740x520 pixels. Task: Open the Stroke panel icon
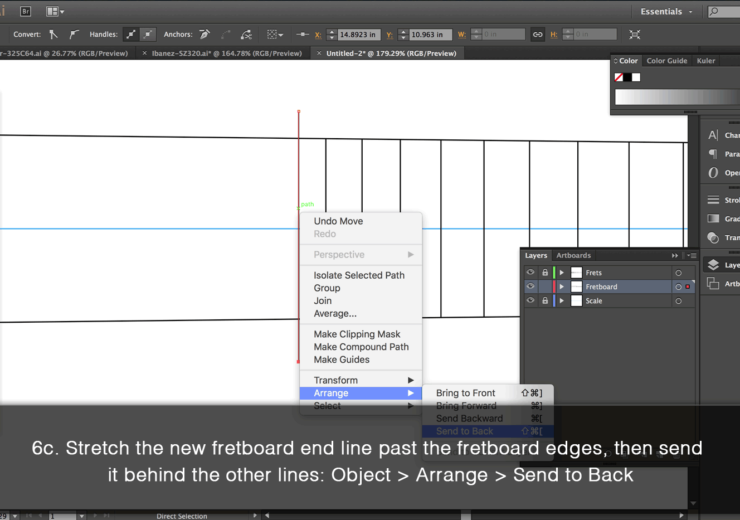tap(713, 200)
